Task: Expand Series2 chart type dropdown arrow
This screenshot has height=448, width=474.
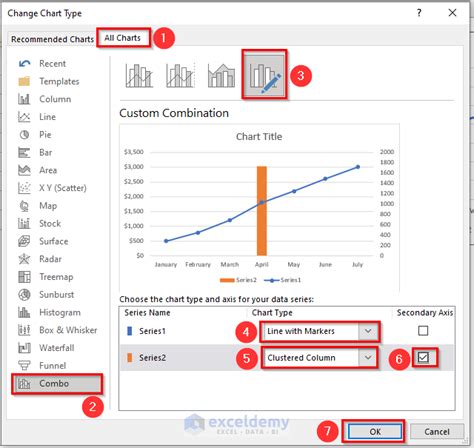Action: tap(368, 358)
